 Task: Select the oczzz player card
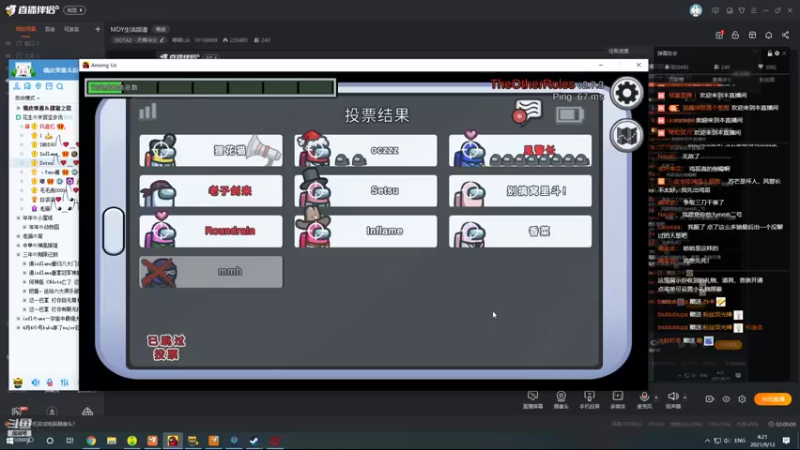[366, 151]
